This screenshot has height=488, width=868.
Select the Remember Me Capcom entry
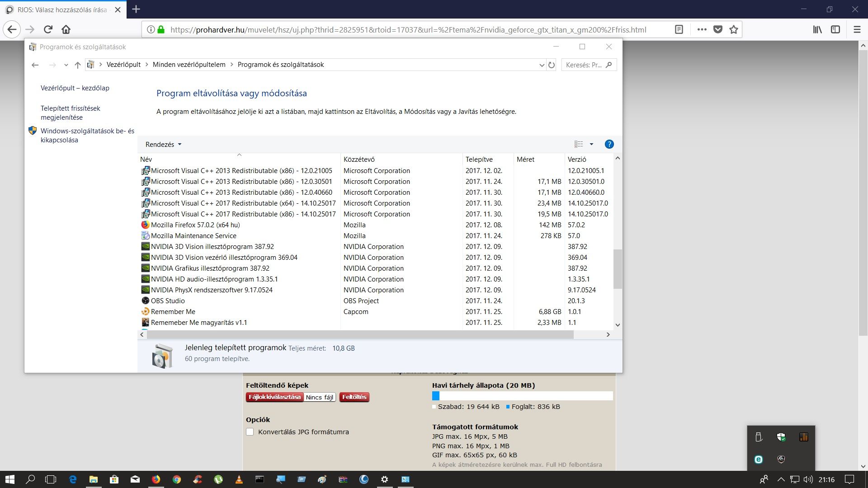(x=375, y=312)
